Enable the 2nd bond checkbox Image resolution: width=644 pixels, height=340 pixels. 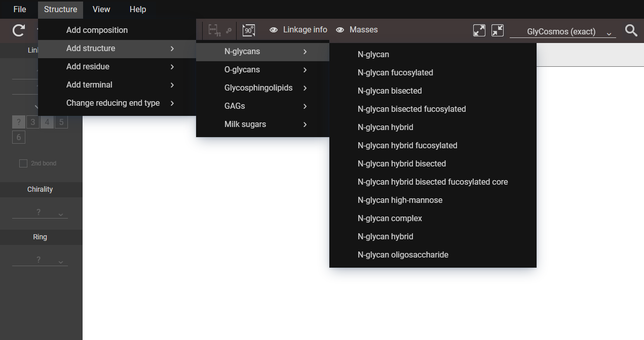(x=23, y=163)
